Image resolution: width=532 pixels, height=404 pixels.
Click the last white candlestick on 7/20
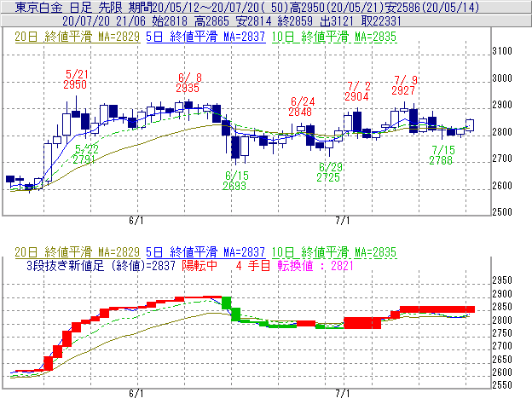coord(470,124)
